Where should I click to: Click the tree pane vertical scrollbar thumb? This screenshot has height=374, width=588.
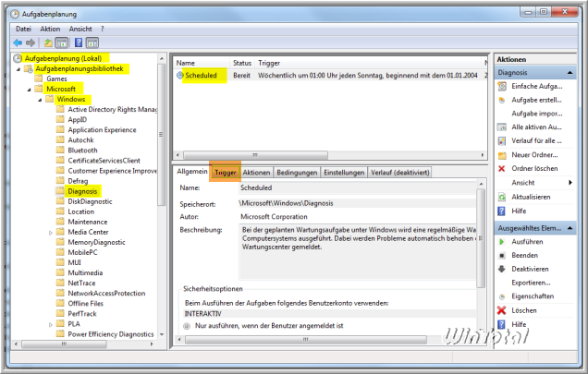coord(161,135)
